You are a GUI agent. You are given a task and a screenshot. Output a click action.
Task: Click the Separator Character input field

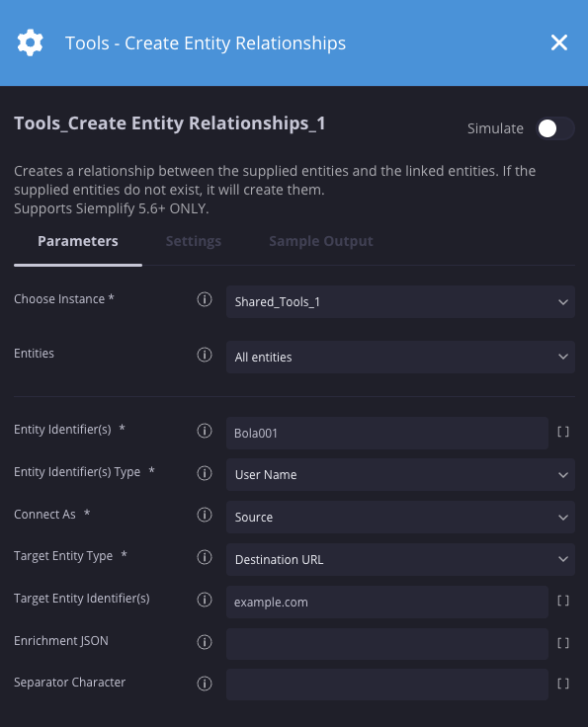point(387,685)
